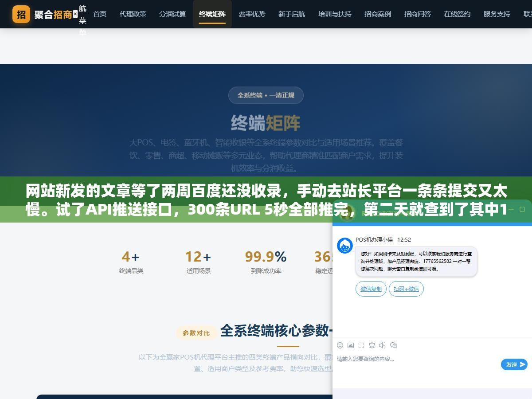532x399 pixels.
Task: Open the 招商案例 nav item
Action: (x=378, y=14)
